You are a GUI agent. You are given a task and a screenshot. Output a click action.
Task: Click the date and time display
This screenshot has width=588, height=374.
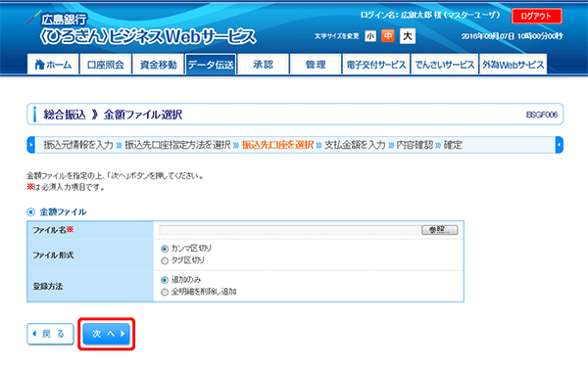pos(512,36)
